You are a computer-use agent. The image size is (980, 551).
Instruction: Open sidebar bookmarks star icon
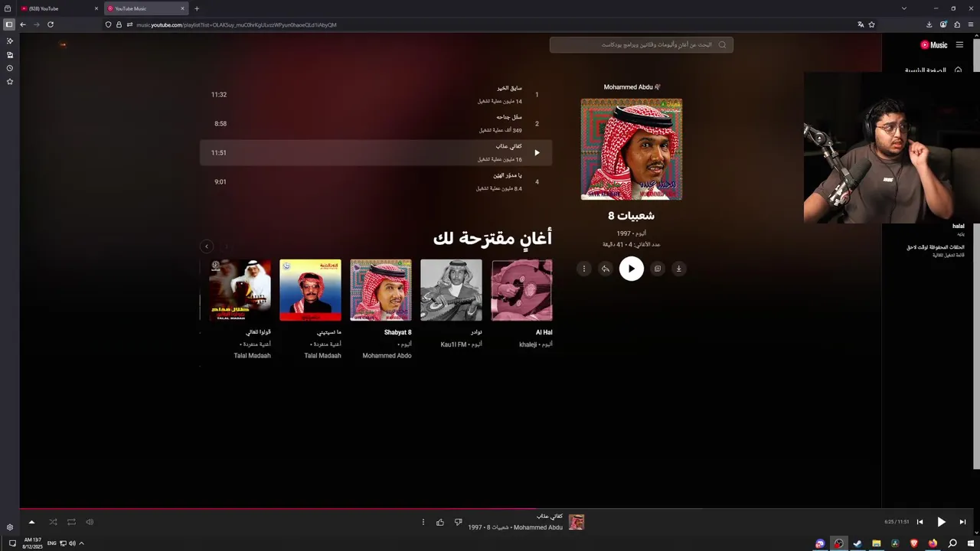point(9,81)
